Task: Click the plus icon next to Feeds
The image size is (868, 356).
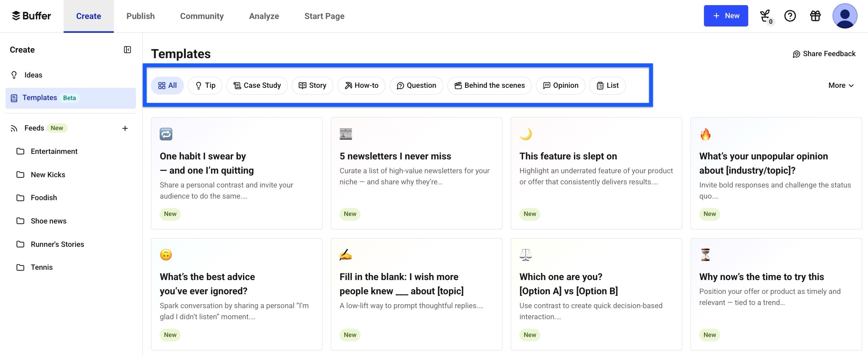Action: (x=125, y=128)
